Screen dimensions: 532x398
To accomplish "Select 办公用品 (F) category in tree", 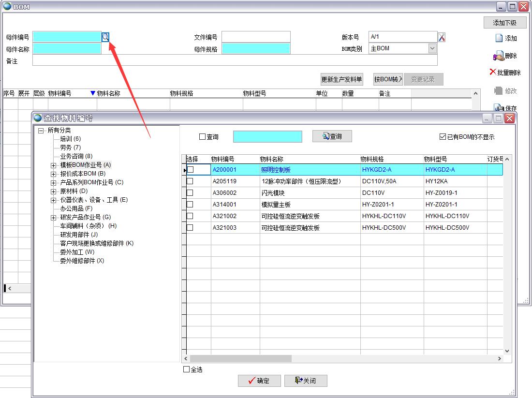I will pyautogui.click(x=76, y=208).
